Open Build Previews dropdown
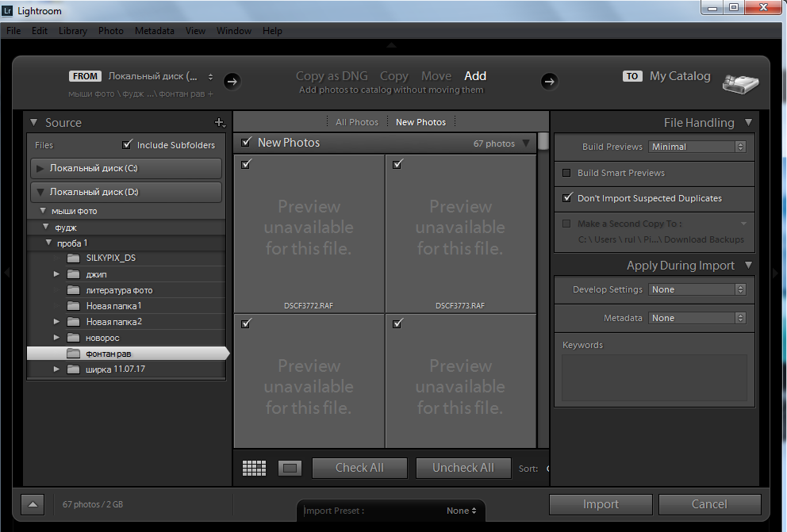Screen dimensions: 787x532 (697, 147)
